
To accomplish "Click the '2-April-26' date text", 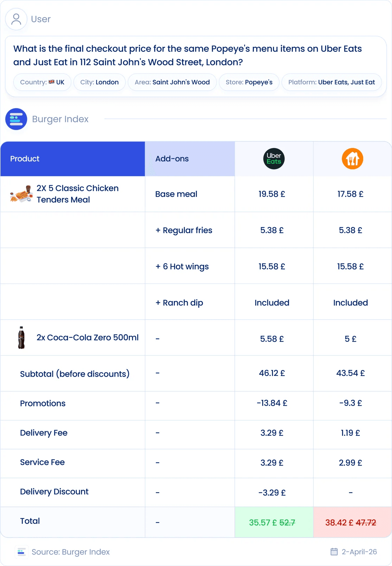I will 359,552.
